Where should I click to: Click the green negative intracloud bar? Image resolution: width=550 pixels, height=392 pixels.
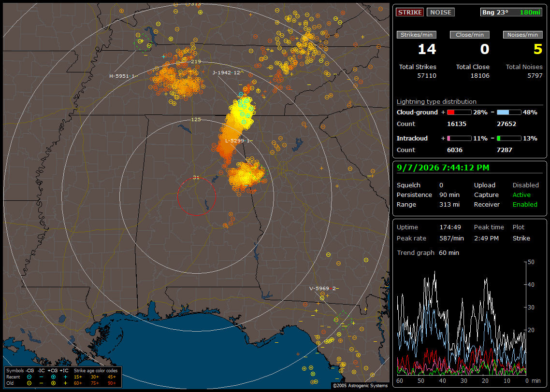[509, 139]
